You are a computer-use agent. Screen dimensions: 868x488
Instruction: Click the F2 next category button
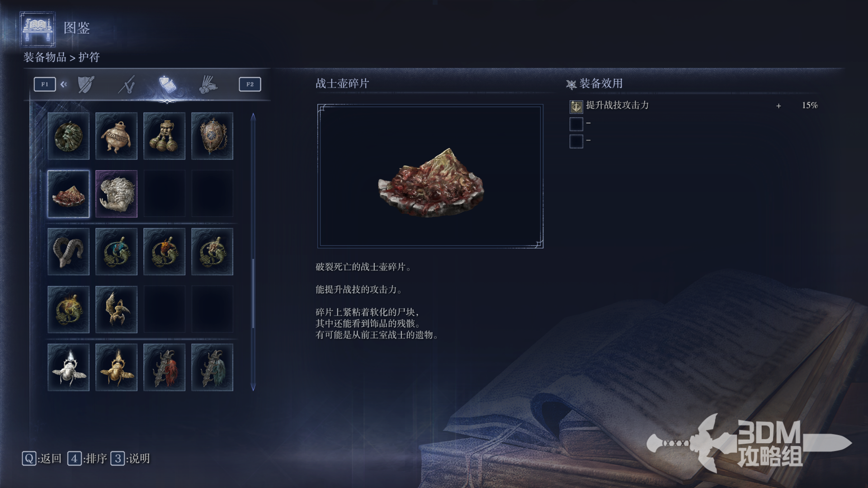(x=250, y=84)
